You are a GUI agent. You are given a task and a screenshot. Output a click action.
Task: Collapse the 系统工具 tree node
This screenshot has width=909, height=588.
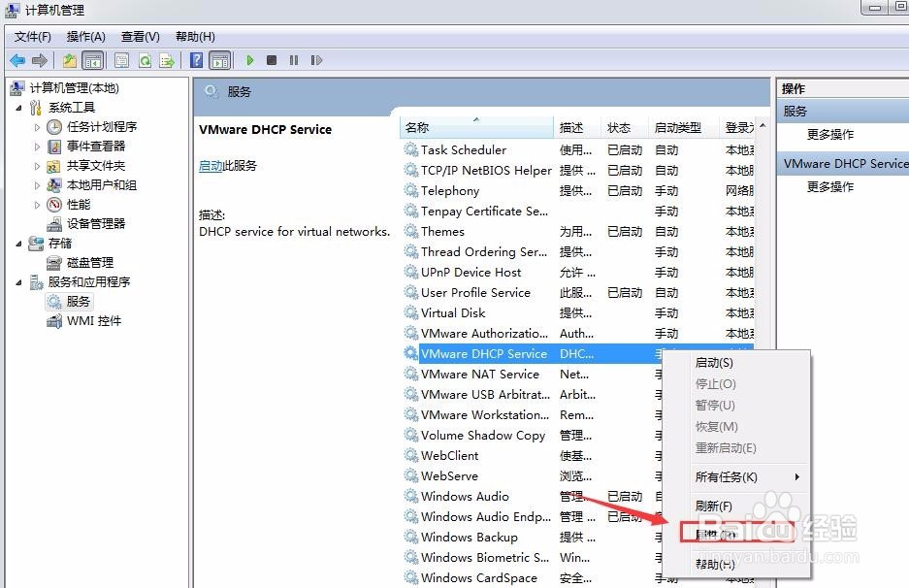[18, 108]
